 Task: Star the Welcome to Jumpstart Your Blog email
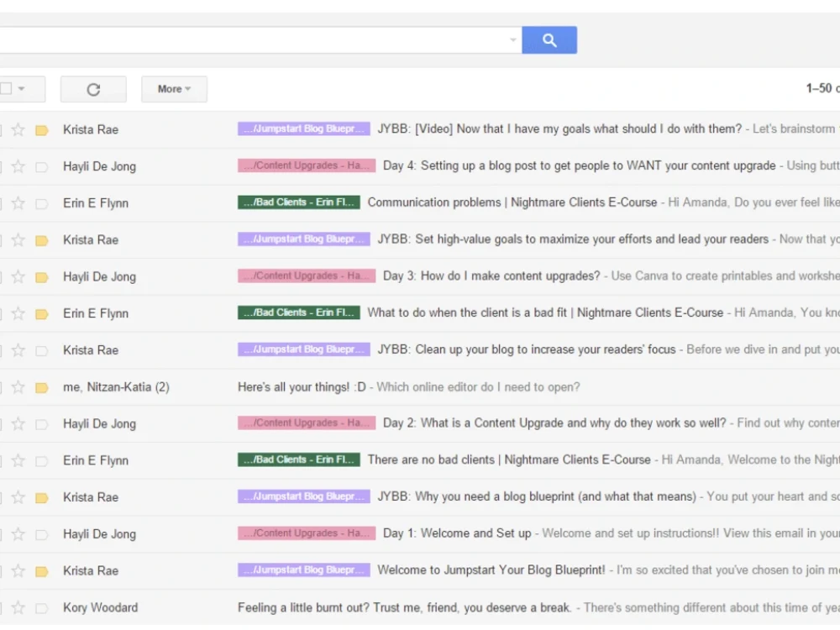click(x=18, y=571)
